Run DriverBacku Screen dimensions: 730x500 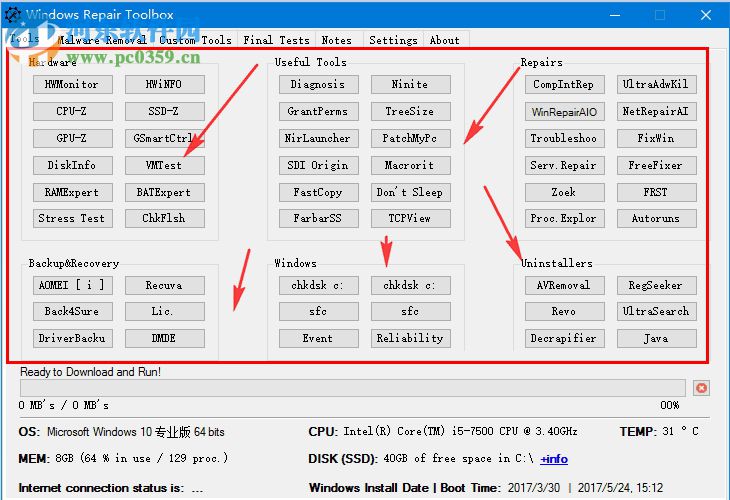[73, 338]
